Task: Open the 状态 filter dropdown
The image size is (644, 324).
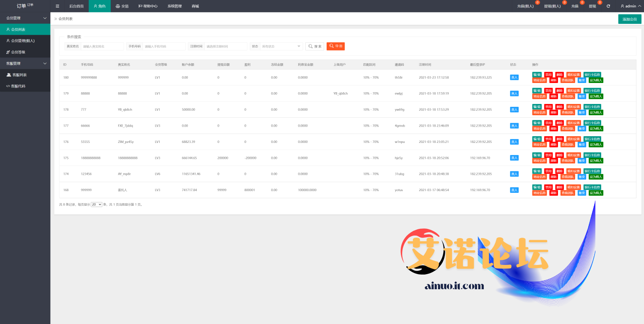Action: pyautogui.click(x=281, y=47)
